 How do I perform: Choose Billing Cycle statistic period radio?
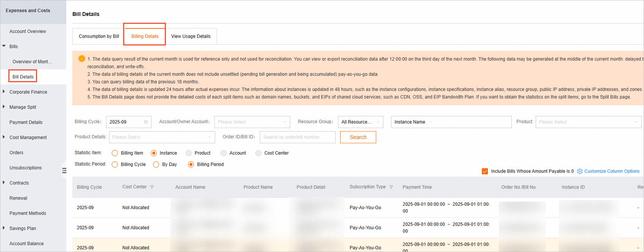click(115, 164)
